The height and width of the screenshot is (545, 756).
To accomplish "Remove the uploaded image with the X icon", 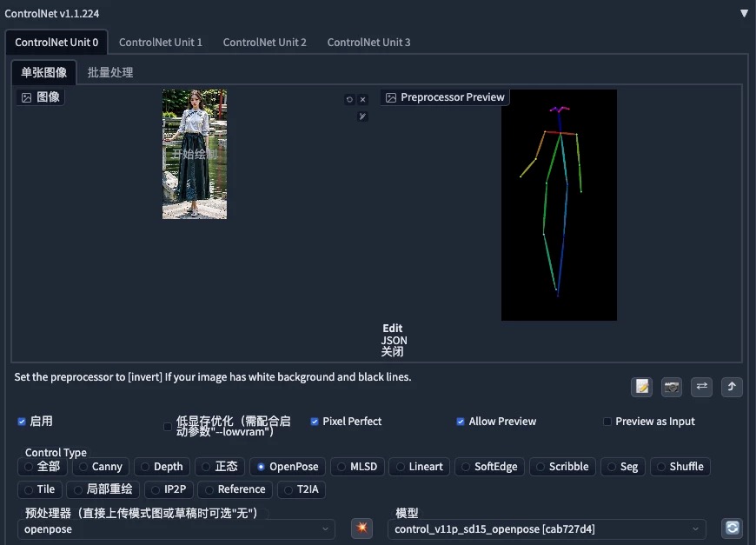I will (362, 99).
